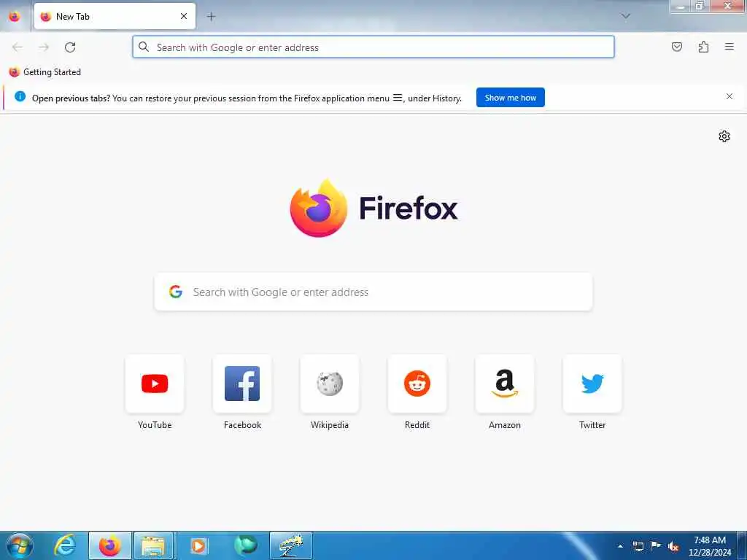Click the Show me how button
The image size is (747, 560).
(x=510, y=98)
